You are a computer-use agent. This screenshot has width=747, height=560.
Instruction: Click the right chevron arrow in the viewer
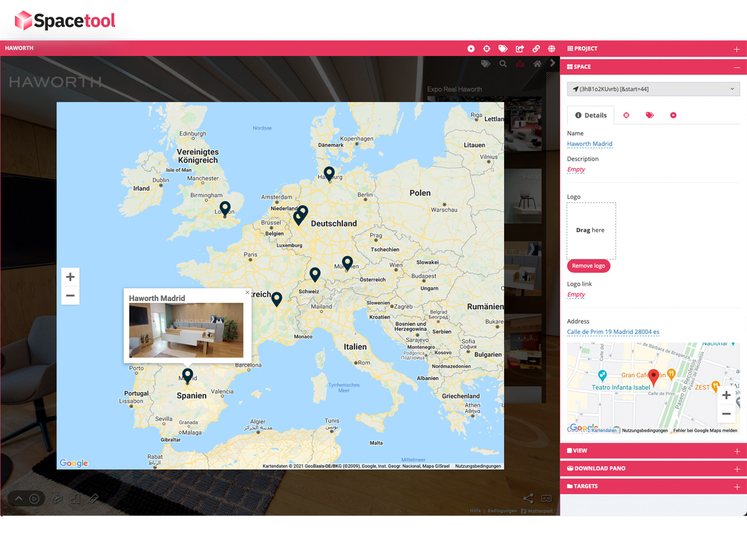tap(552, 63)
